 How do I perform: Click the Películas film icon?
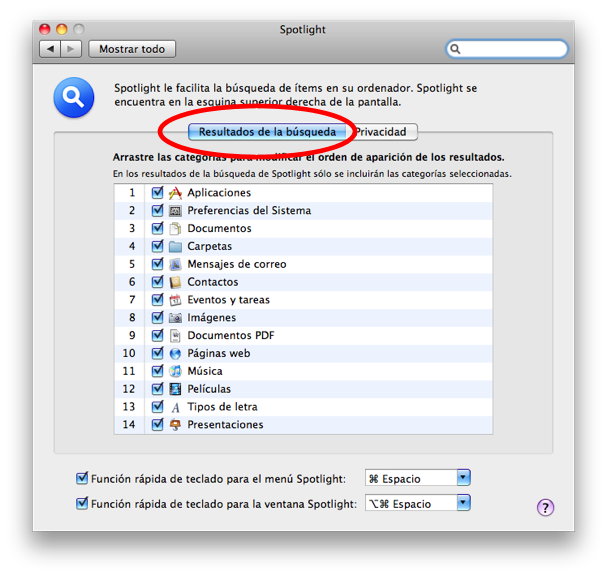point(175,389)
